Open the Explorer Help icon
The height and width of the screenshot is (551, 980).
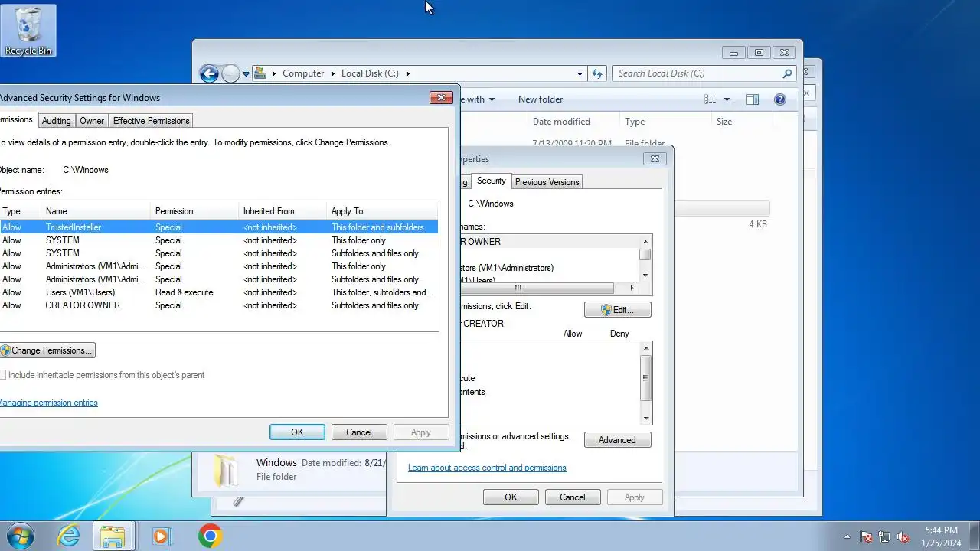click(780, 99)
